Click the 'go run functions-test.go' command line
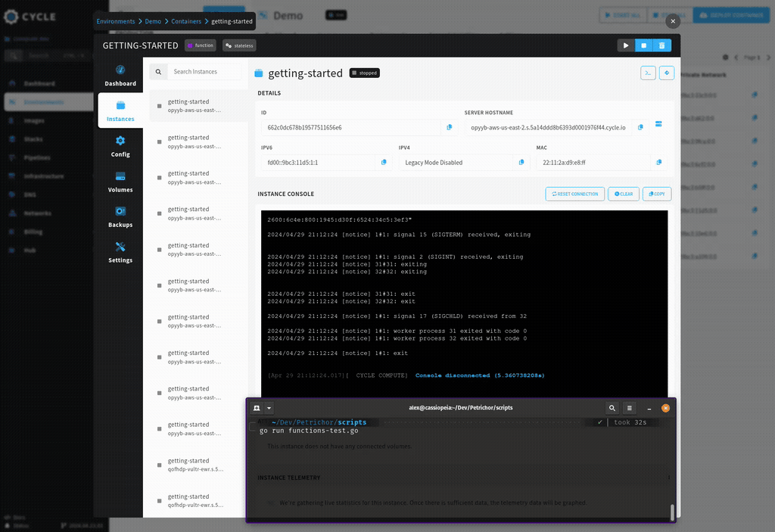 coord(309,431)
